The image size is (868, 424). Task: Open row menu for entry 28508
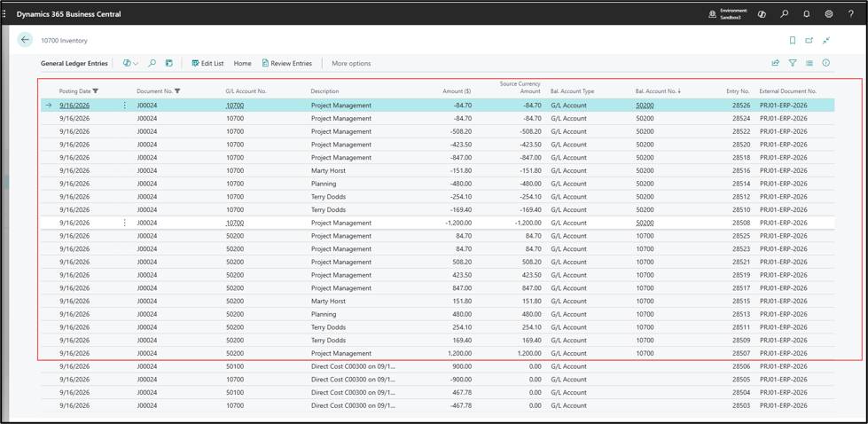[x=124, y=223]
